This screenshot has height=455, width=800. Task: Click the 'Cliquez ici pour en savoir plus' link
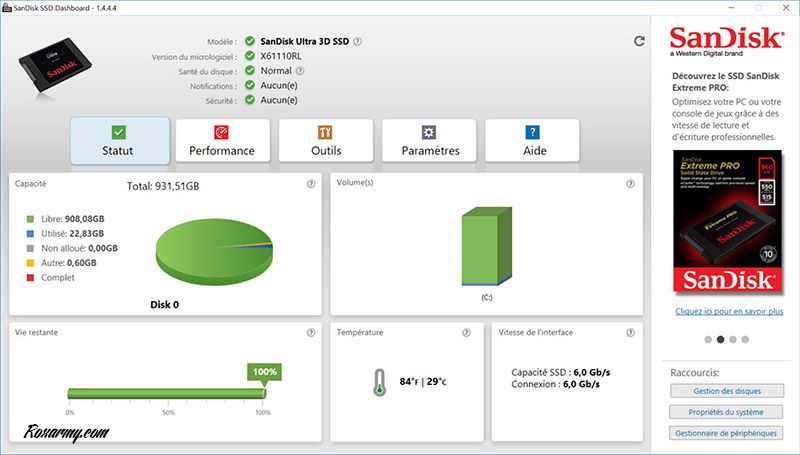coord(729,311)
